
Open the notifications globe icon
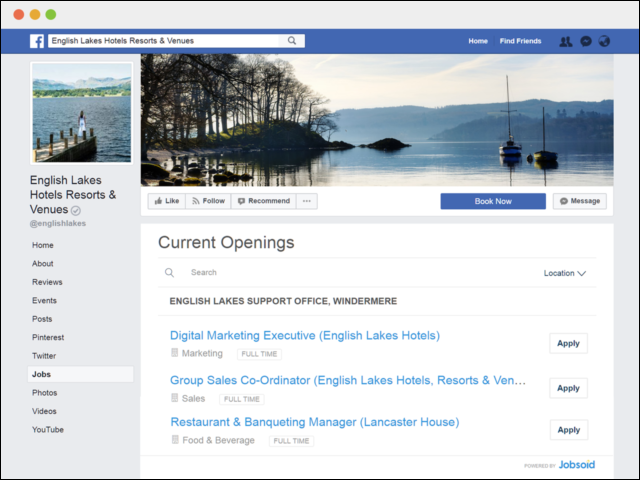(604, 41)
